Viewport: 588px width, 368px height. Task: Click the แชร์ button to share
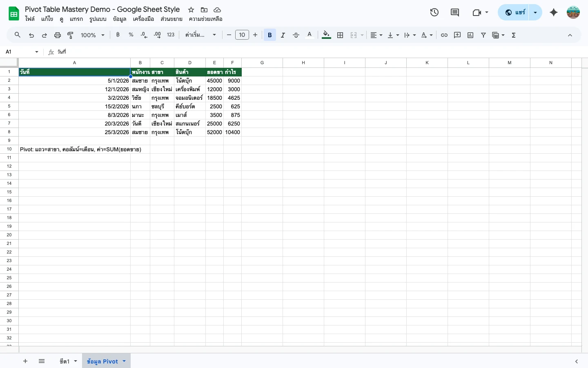(515, 12)
